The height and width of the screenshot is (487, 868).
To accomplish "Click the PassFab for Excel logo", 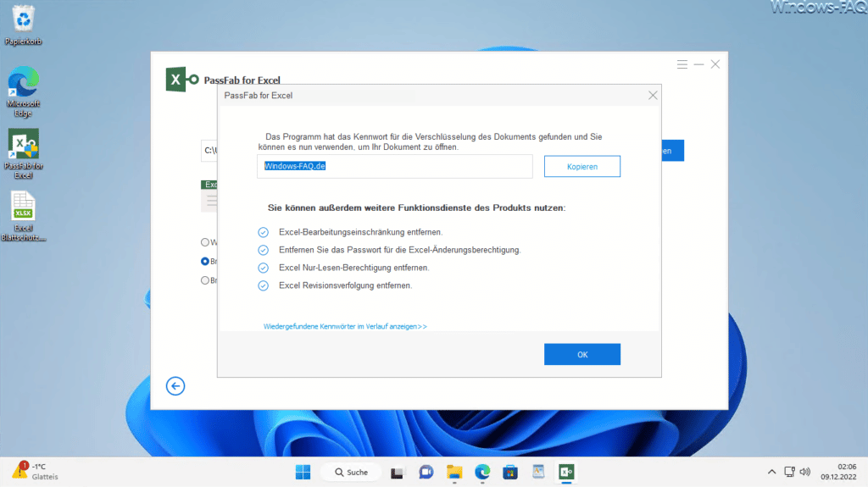I will (182, 80).
